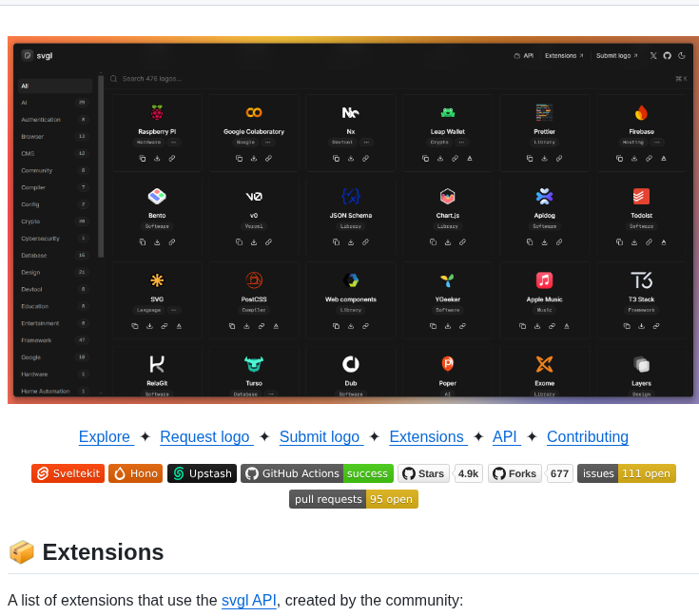Select the Database category in the sidebar
This screenshot has width=699, height=616.
coord(55,256)
